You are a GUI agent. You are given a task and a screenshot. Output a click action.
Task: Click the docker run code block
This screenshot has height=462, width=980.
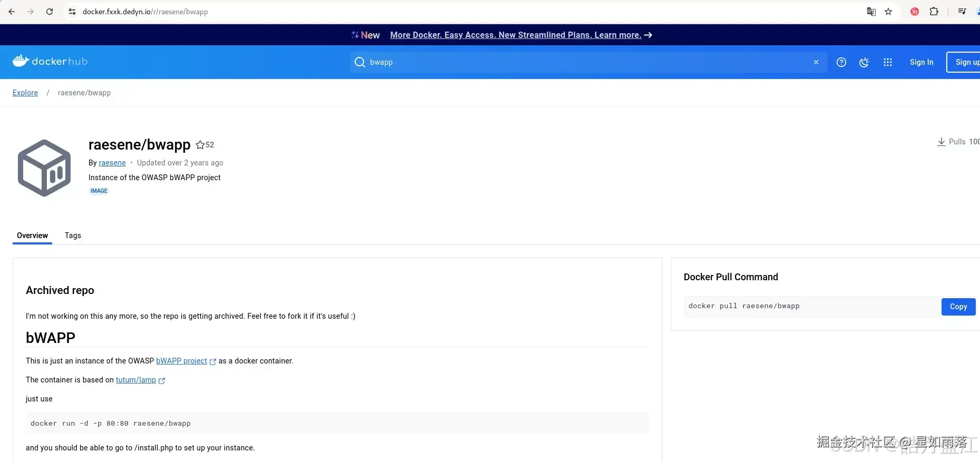click(x=337, y=424)
